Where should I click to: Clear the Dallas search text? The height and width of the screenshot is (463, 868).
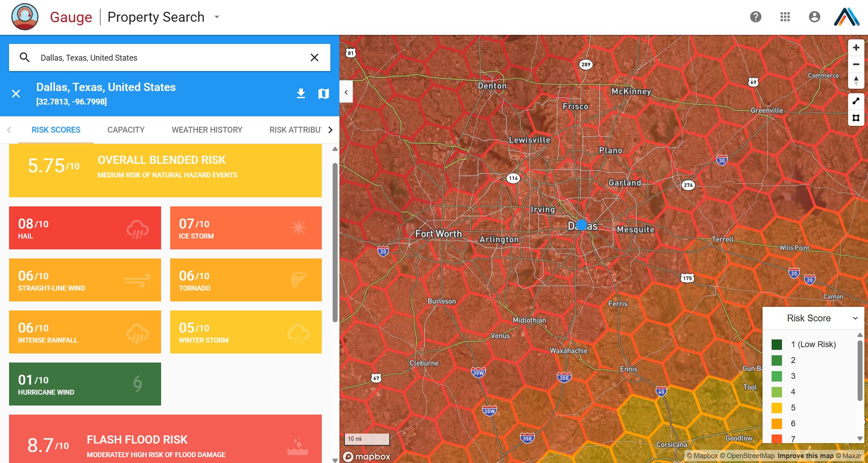315,57
